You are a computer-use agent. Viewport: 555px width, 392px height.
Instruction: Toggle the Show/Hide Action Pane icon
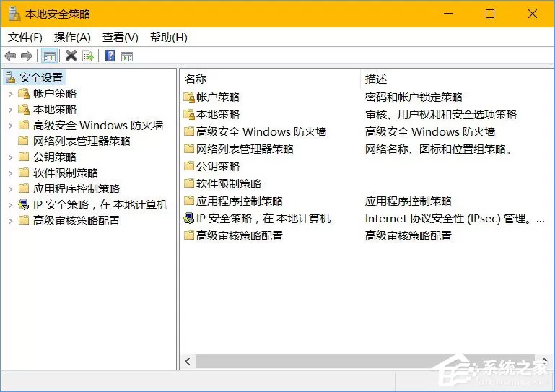point(127,56)
